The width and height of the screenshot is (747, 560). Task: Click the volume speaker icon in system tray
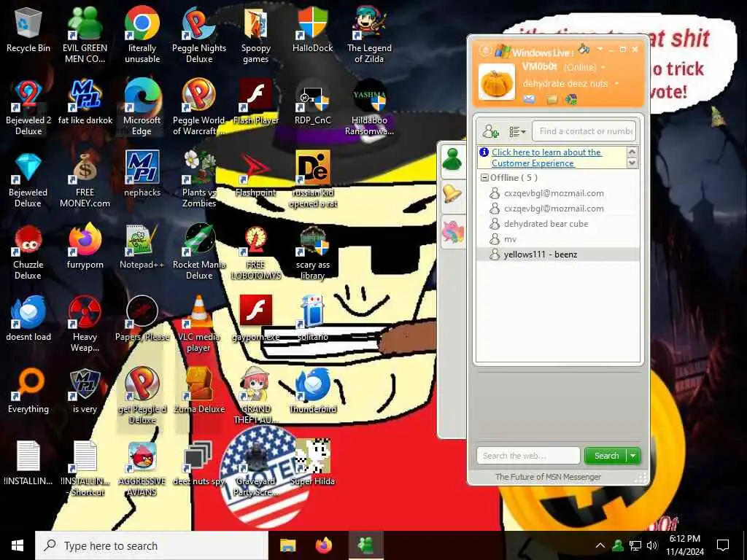tap(652, 545)
